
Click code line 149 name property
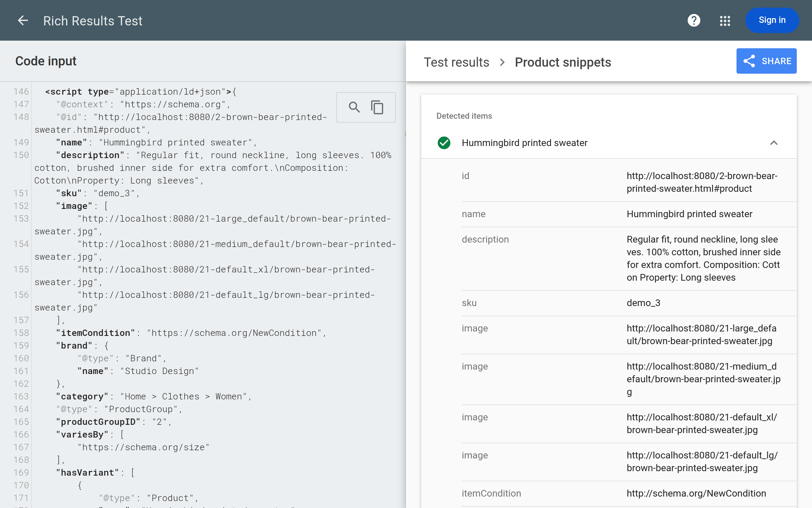pyautogui.click(x=156, y=143)
